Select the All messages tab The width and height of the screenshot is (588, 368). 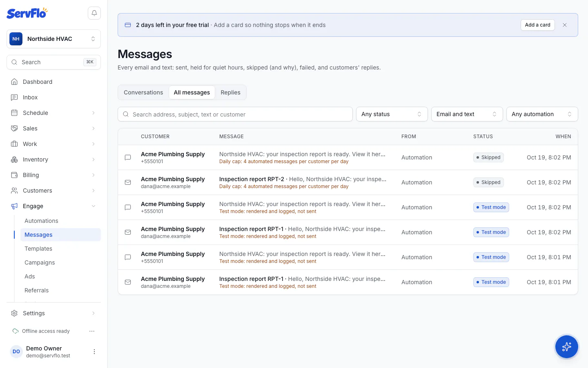(x=192, y=92)
